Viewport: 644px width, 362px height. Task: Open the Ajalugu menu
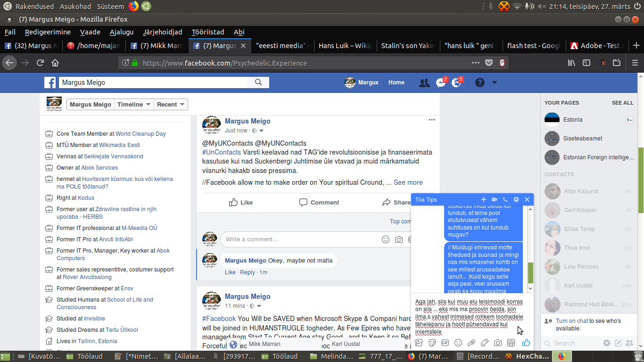pyautogui.click(x=122, y=32)
